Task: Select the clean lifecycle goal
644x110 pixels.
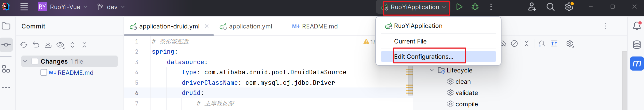Action: pyautogui.click(x=463, y=82)
